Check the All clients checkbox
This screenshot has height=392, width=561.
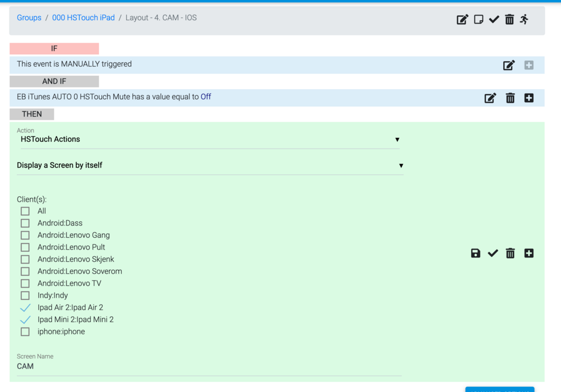[25, 211]
